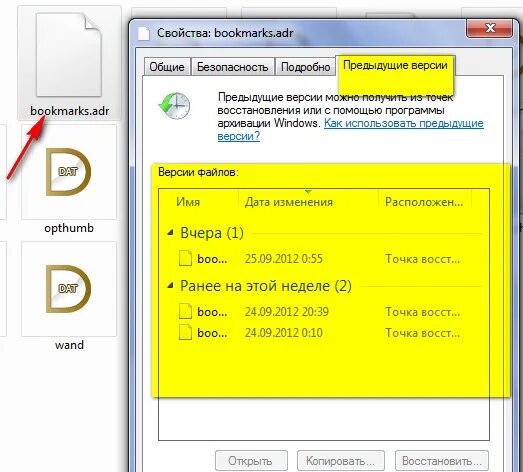Select the "Предыдущие версии" tab
523x472 pixels.
click(x=395, y=65)
